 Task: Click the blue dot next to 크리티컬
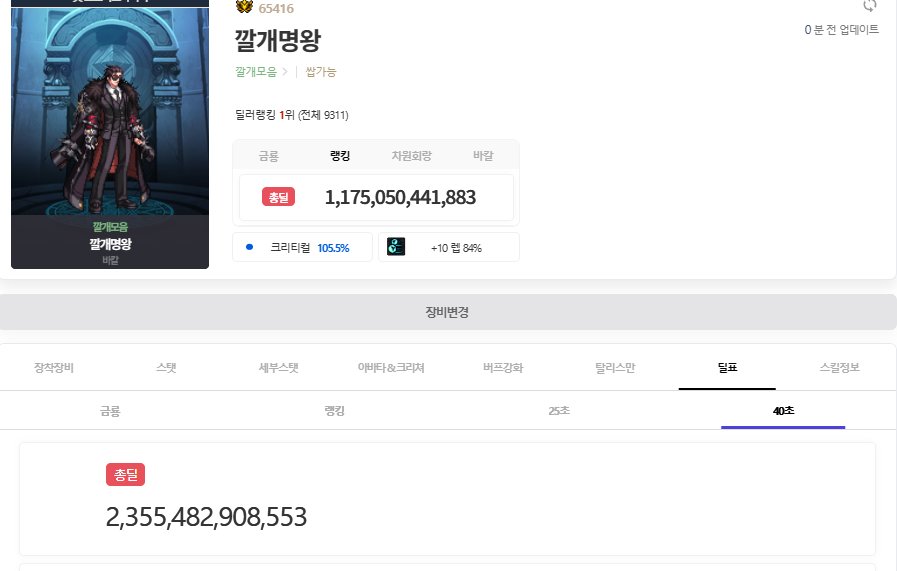249,247
